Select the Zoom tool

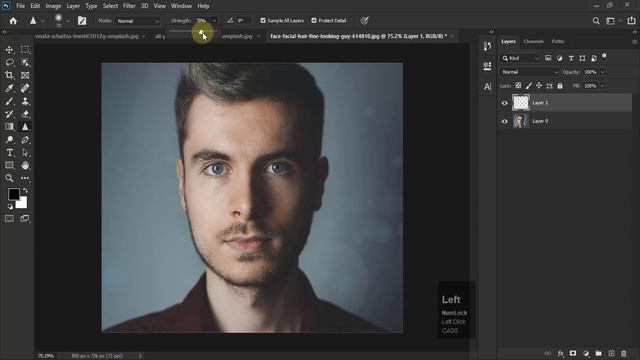9,178
